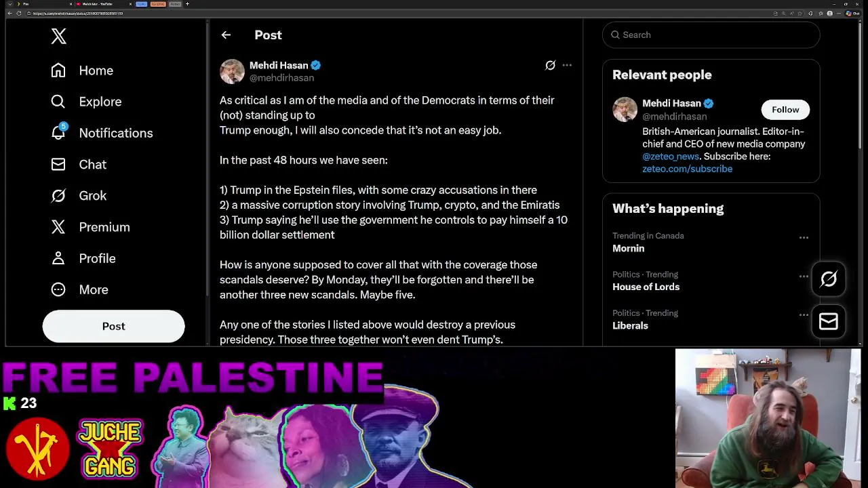Click the Search input field
The width and height of the screenshot is (868, 488).
pyautogui.click(x=711, y=35)
